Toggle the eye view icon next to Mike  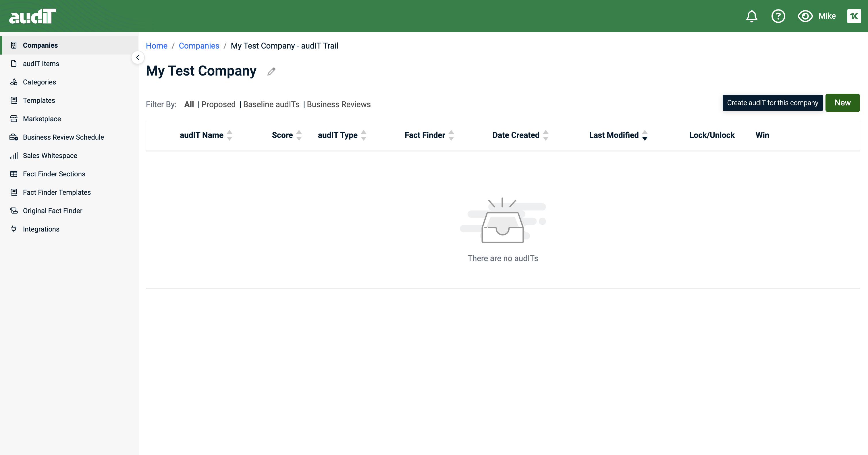[805, 16]
